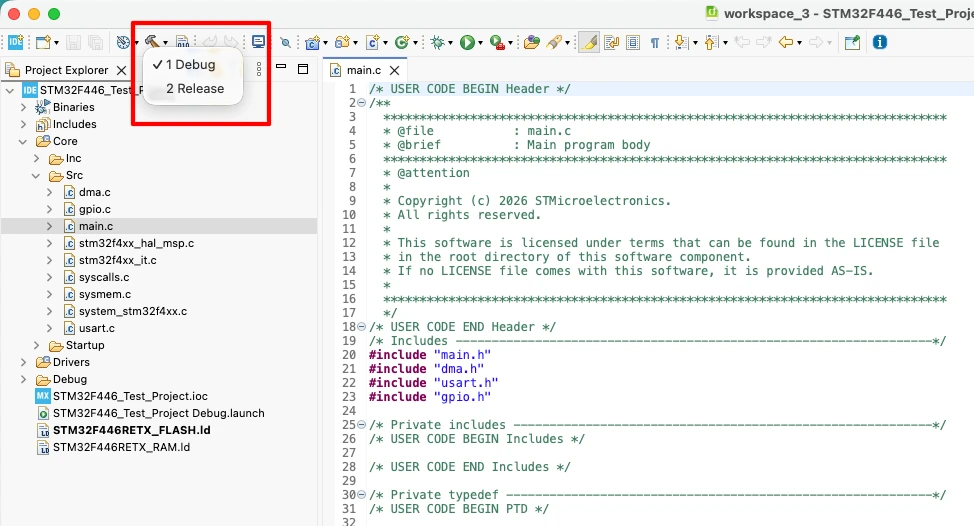Image resolution: width=974 pixels, height=526 pixels.
Task: Toggle Word Wrap in editor
Action: 611,42
